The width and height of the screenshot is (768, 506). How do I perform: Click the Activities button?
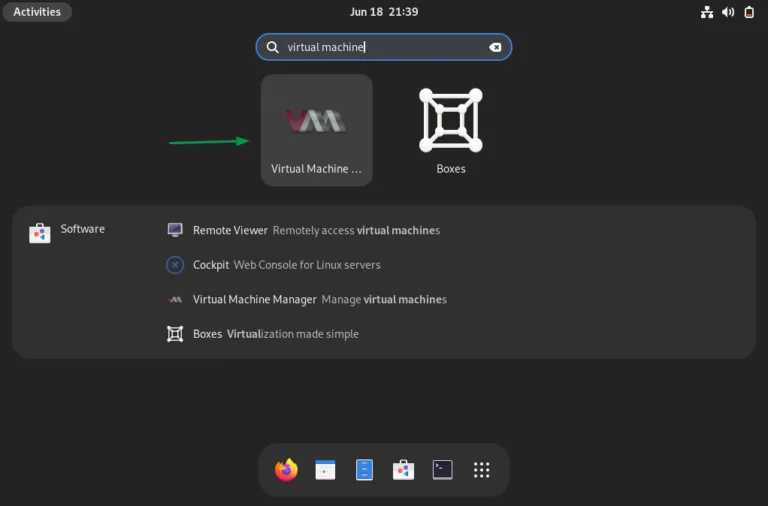(37, 12)
